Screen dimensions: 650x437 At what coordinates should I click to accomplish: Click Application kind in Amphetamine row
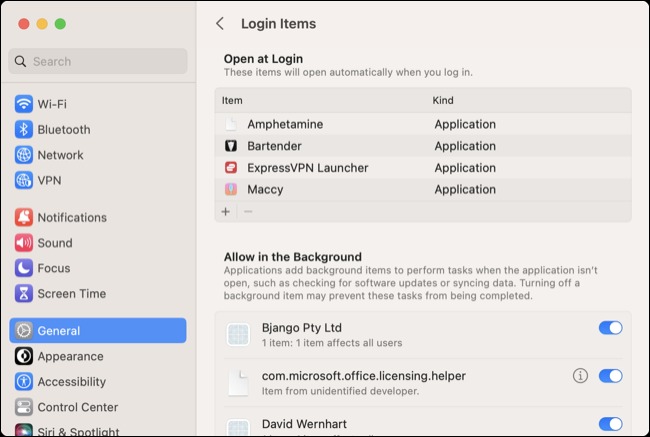[465, 124]
